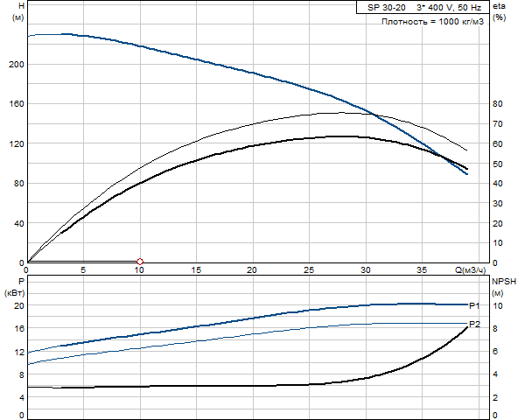
Task: Click the 10 tick on NPSH axis
Action: tap(498, 306)
